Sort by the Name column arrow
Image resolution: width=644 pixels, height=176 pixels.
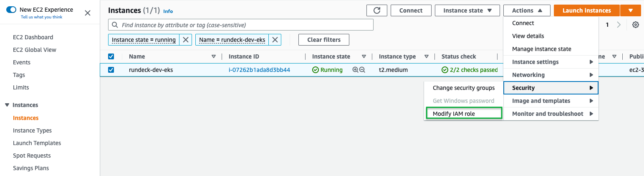point(214,56)
